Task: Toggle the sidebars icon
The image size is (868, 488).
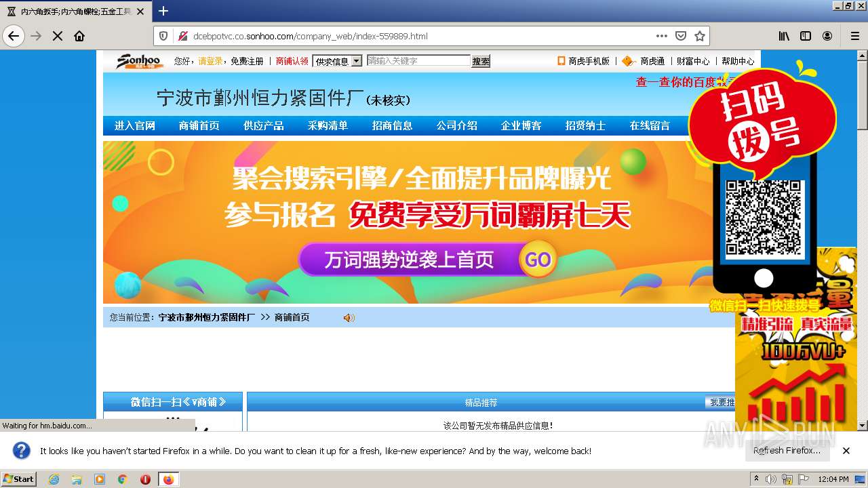Action: (806, 36)
